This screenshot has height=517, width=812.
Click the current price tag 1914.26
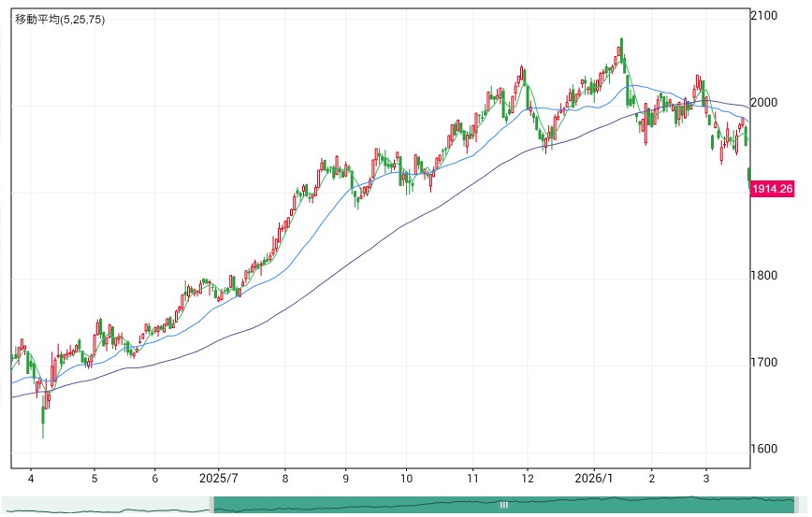[x=772, y=189]
